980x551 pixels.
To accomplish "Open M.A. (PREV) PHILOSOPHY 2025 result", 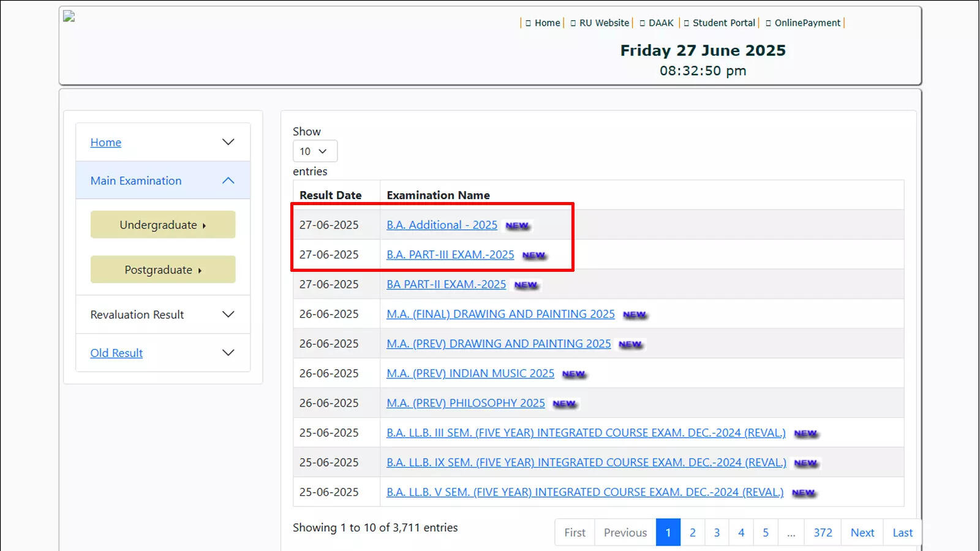I will (x=466, y=403).
